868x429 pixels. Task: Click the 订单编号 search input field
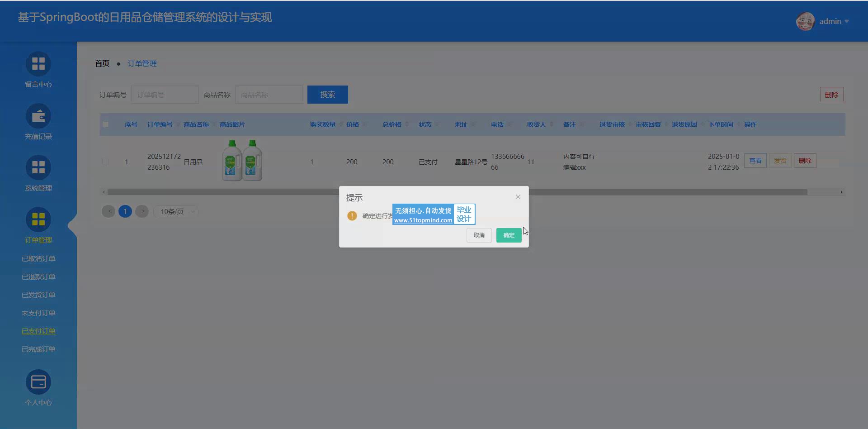coord(165,95)
